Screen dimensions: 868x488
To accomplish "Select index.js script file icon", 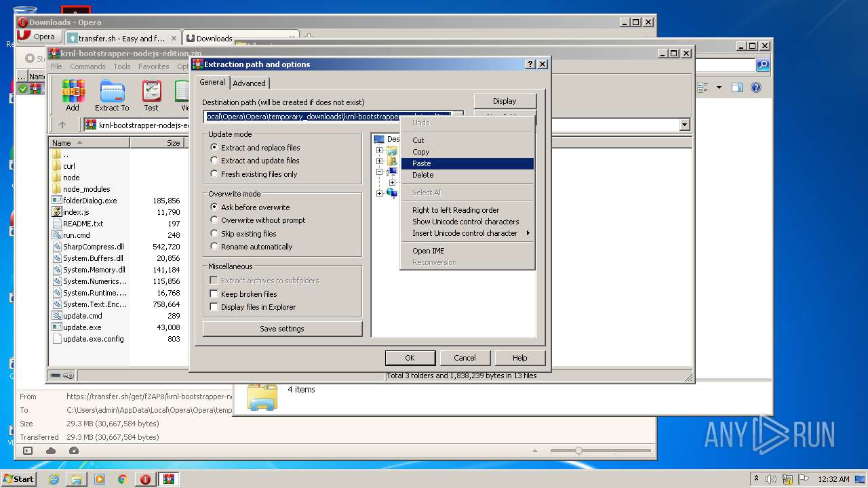I will (57, 211).
